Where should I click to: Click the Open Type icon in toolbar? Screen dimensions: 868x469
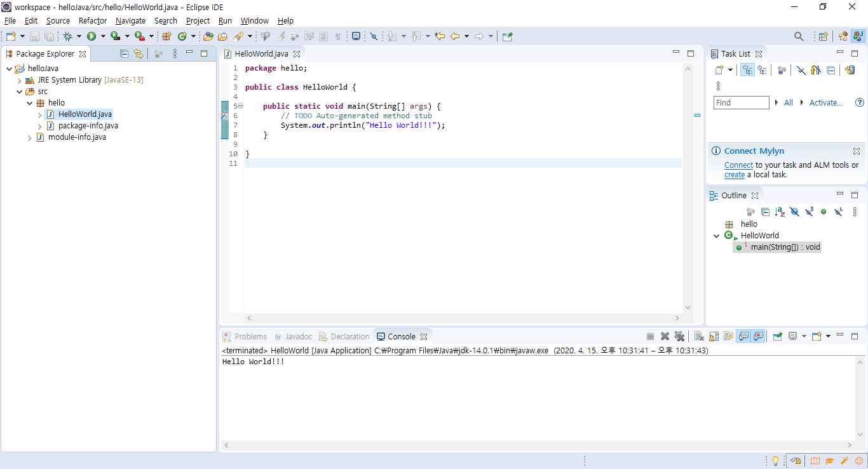point(208,37)
